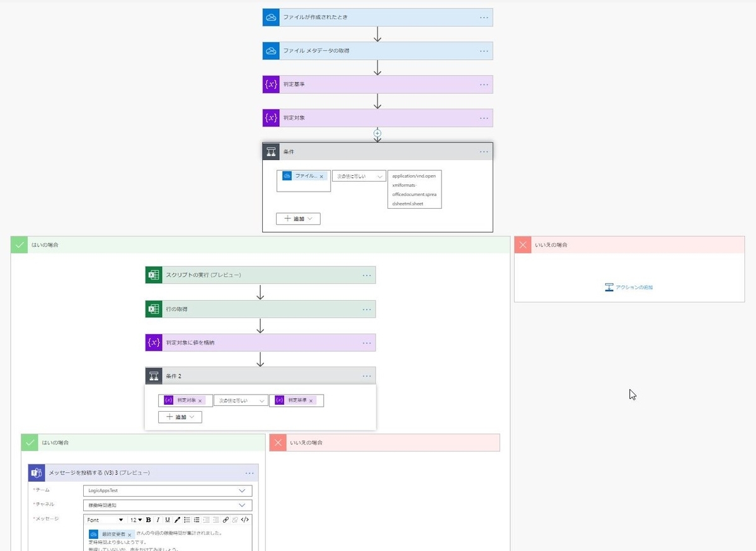Insert link in message editor
Viewport: 756px width, 551px height.
coord(226,520)
